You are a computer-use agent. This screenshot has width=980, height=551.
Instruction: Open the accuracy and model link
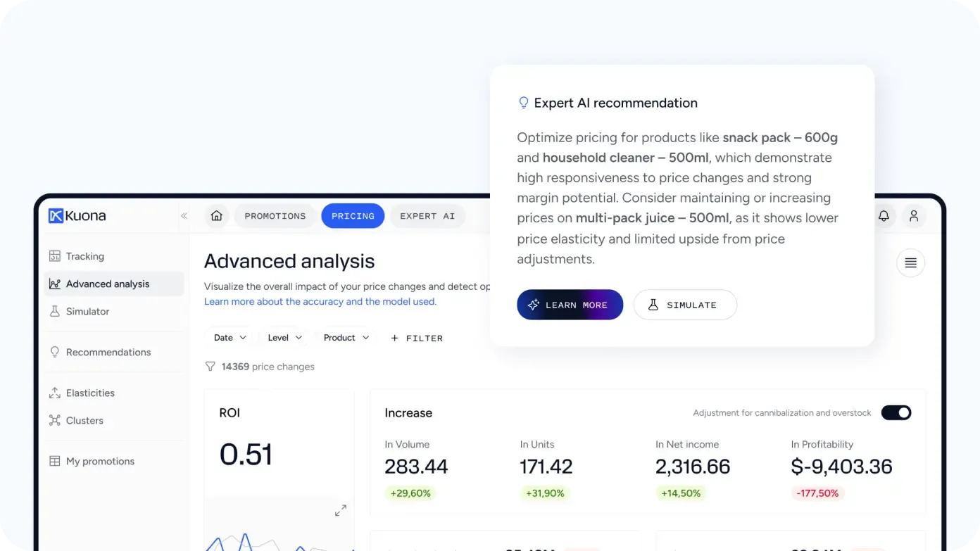(320, 301)
